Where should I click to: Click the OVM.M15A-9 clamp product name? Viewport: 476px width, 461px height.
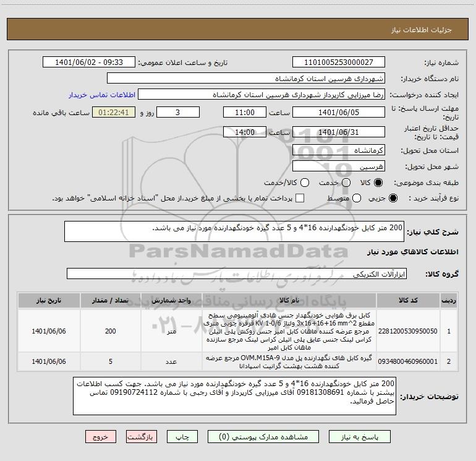click(x=289, y=361)
